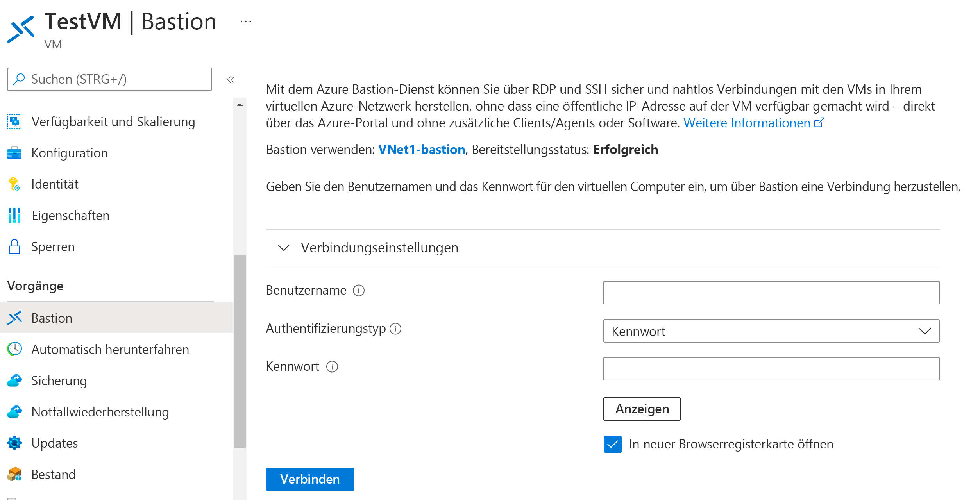Click info icon next to Kennwort label
The width and height of the screenshot is (980, 500).
point(332,367)
